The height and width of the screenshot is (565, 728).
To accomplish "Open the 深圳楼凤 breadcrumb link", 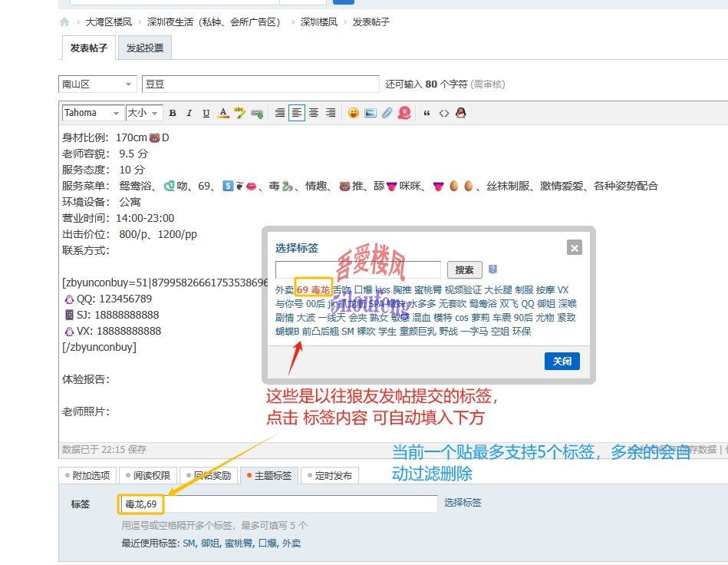I will tap(319, 21).
